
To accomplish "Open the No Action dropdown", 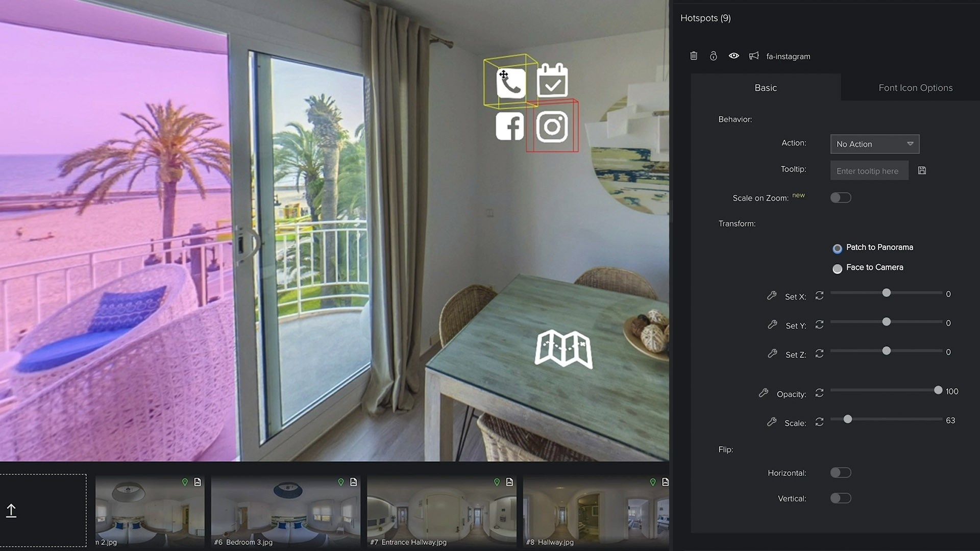I will pos(874,144).
